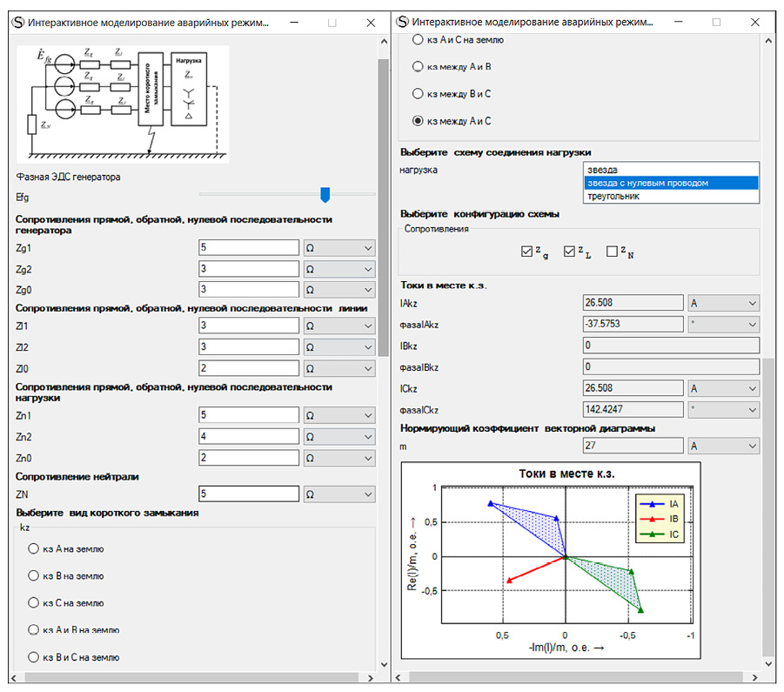This screenshot has width=784, height=692.
Task: Select 'кз А на землю' fault type
Action: (x=34, y=549)
